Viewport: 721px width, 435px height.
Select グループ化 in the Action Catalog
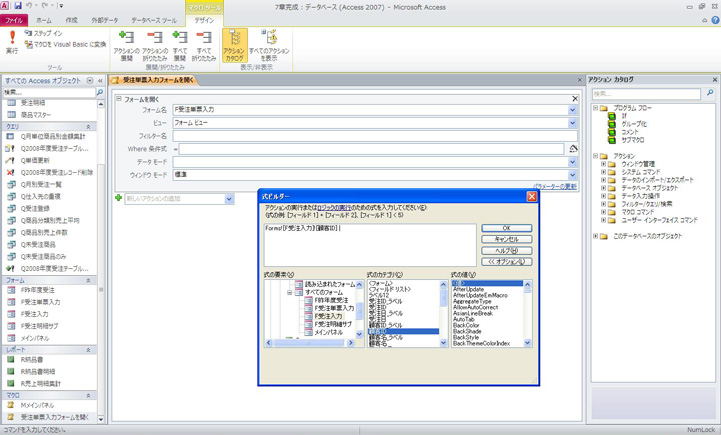634,124
